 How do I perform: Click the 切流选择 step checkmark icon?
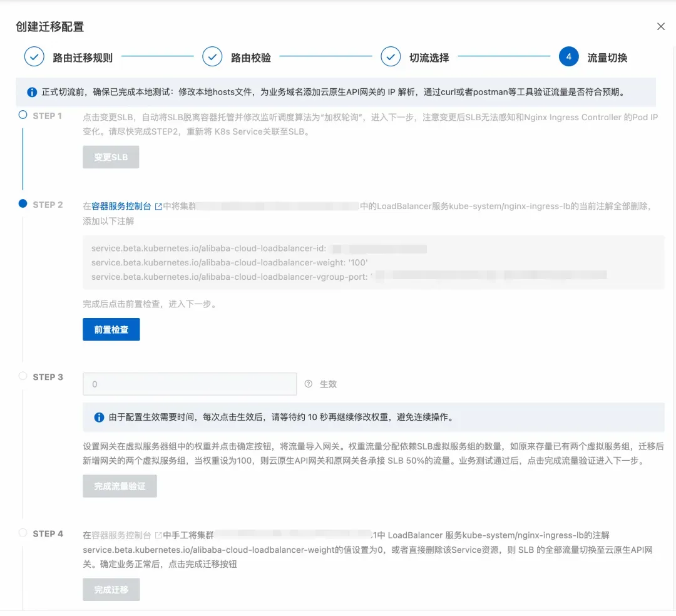(x=391, y=56)
